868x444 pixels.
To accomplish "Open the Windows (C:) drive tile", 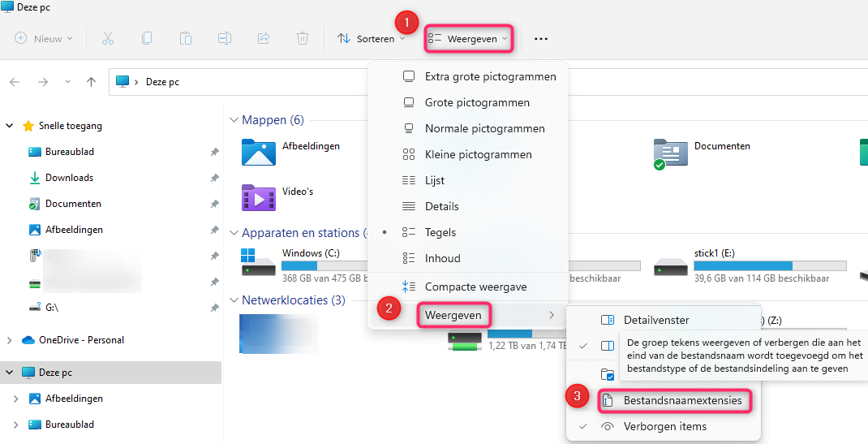I will click(x=302, y=265).
